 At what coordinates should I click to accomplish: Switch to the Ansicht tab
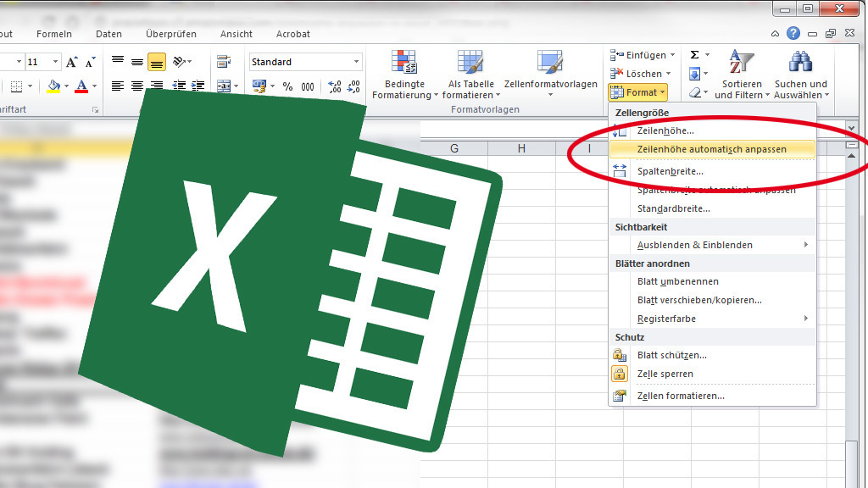[236, 34]
